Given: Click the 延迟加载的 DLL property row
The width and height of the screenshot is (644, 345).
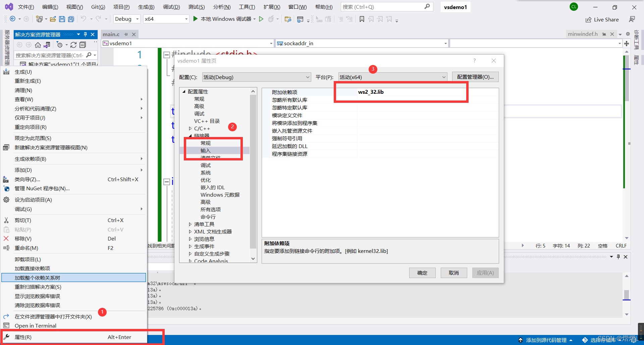Looking at the screenshot, I should [380, 146].
